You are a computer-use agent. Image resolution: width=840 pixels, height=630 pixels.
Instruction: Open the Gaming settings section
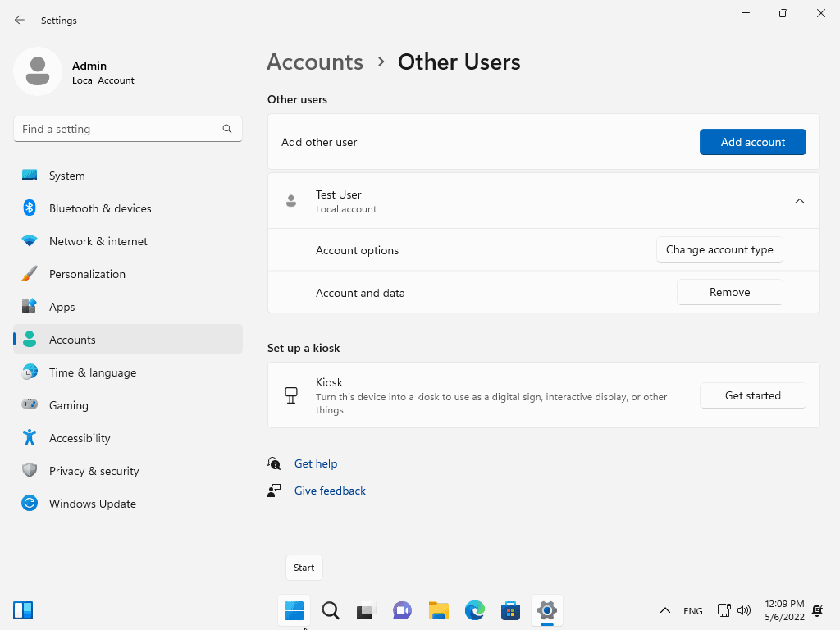coord(68,405)
